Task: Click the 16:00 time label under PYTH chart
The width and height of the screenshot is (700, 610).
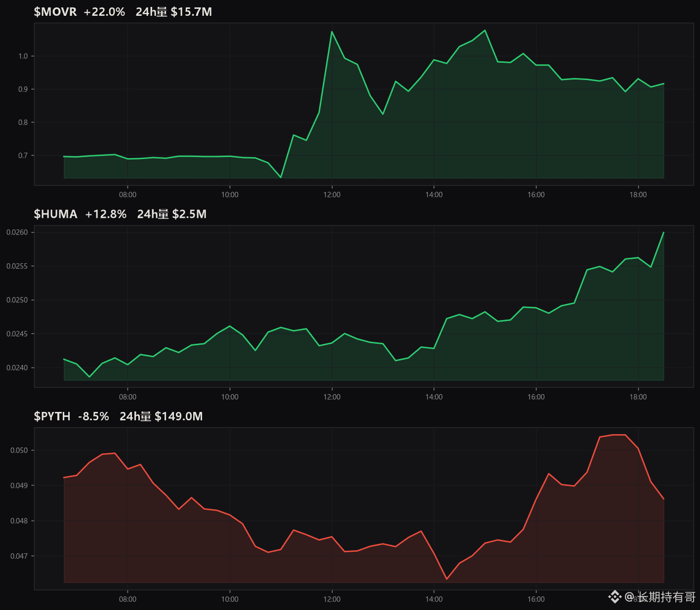Action: point(536,599)
